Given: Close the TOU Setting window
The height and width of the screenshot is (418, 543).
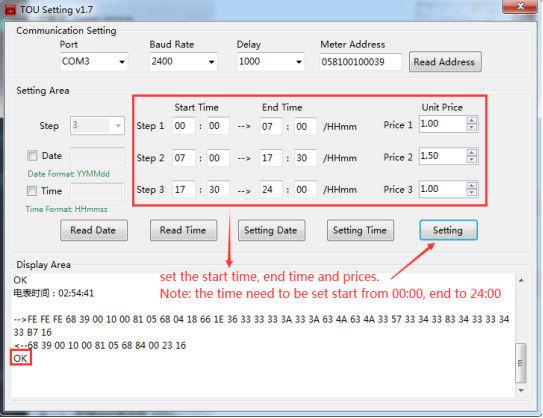Looking at the screenshot, I should [520, 6].
